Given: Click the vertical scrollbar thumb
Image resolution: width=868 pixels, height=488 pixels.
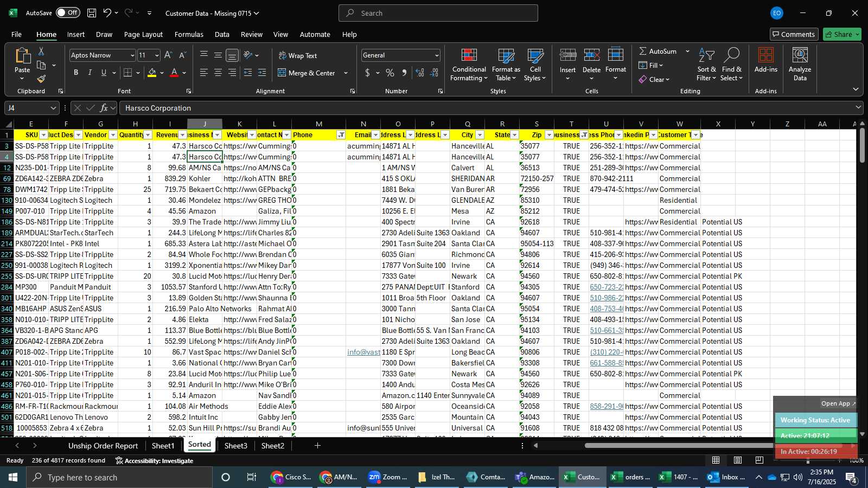Looking at the screenshot, I should pos(862,145).
